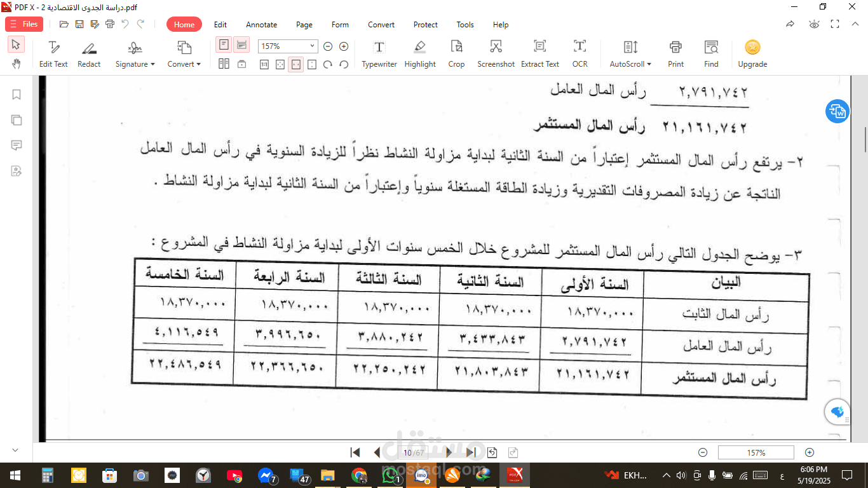Viewport: 868px width, 488px height.
Task: Open the Form tab
Action: pos(341,25)
